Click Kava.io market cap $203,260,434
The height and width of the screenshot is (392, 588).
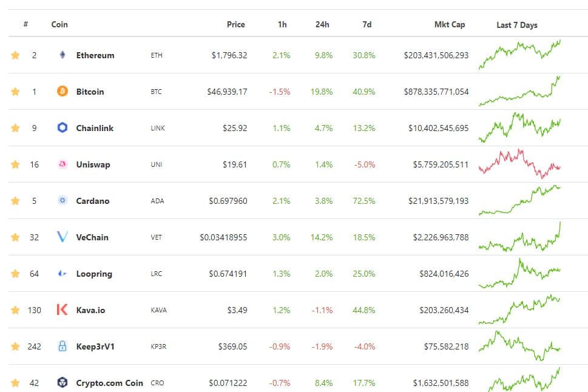[444, 310]
